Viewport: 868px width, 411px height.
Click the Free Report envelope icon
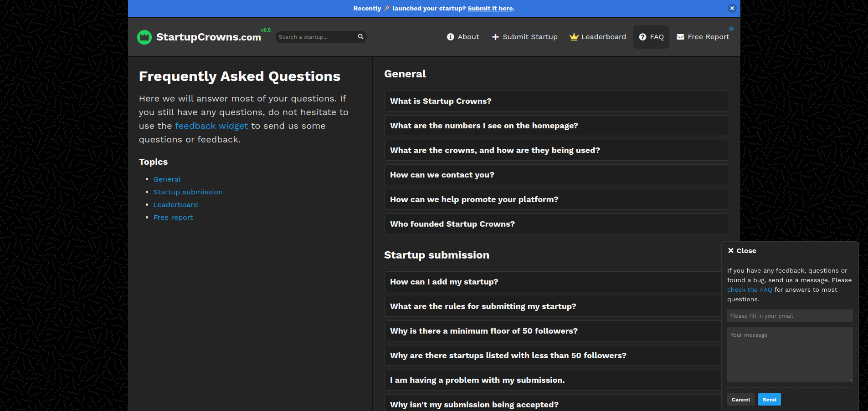tap(680, 37)
